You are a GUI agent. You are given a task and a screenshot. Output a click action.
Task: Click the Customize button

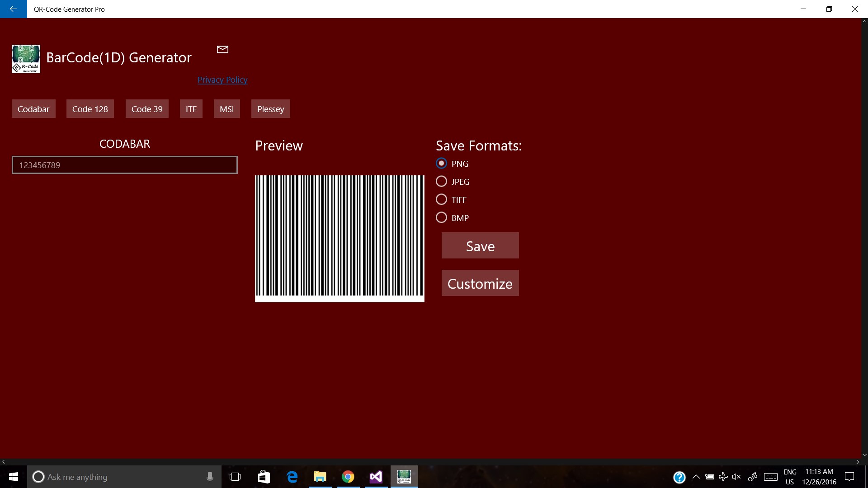pos(480,283)
